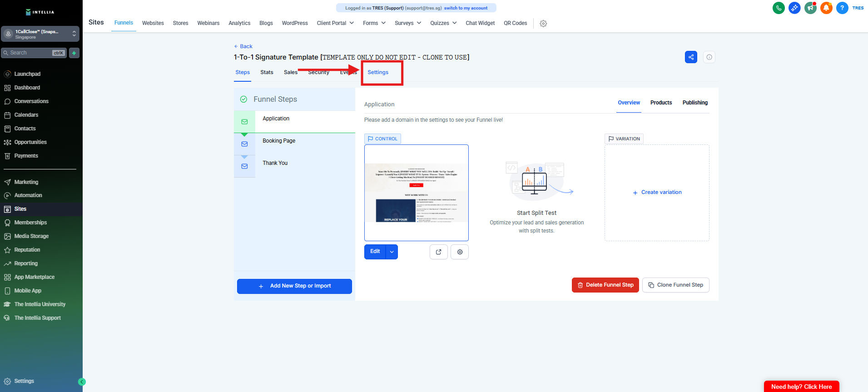Viewport: 868px width, 392px height.
Task: Open the step page settings gear icon
Action: (460, 252)
